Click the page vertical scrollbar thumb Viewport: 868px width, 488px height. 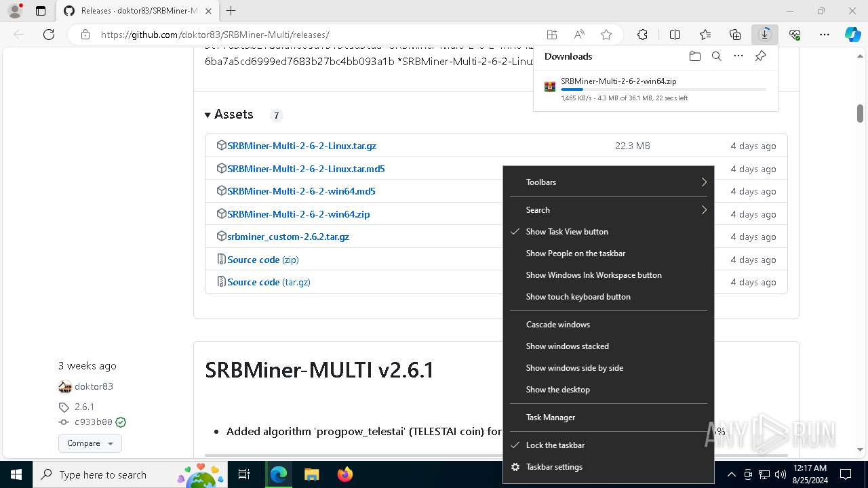(x=860, y=113)
